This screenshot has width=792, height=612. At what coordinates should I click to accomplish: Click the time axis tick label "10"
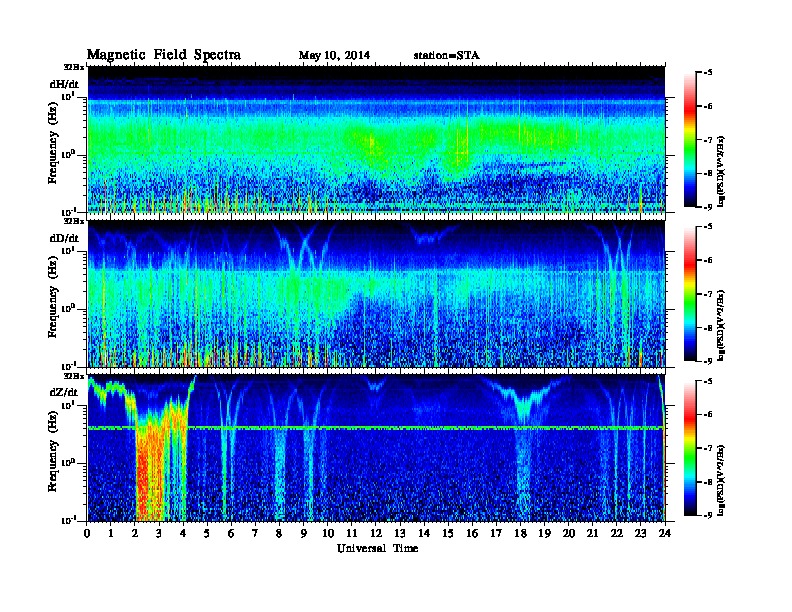click(328, 534)
